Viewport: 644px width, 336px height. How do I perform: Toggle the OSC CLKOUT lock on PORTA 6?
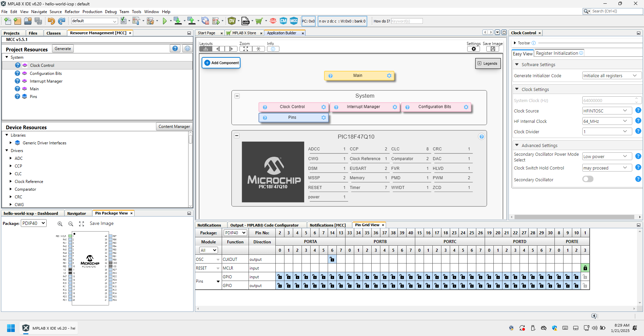tap(332, 259)
